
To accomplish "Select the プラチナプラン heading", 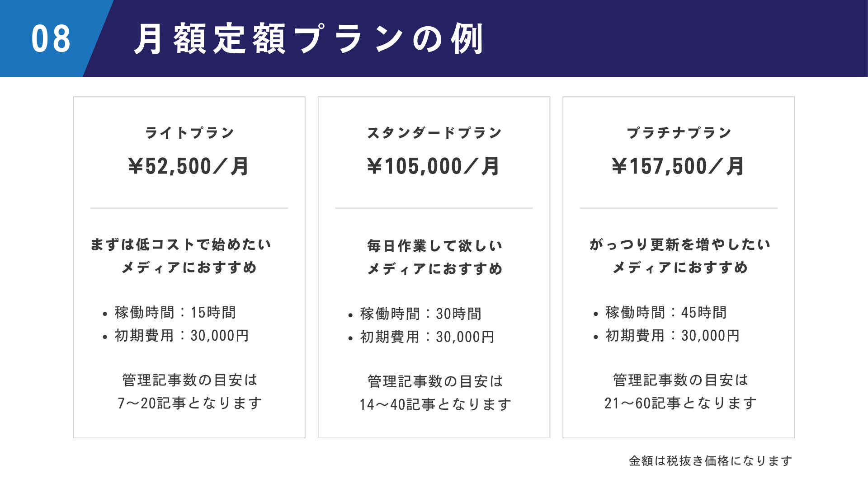I will [679, 133].
